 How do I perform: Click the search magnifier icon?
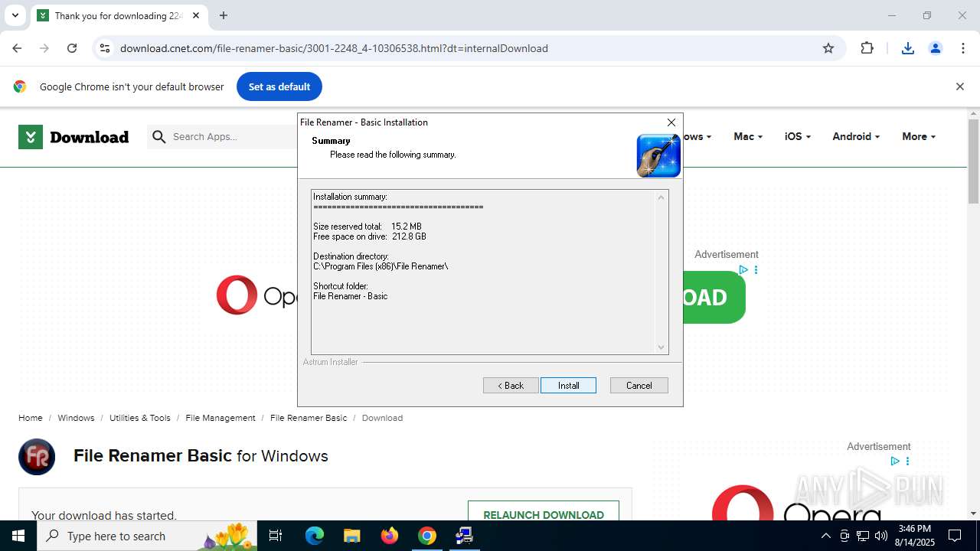click(158, 137)
